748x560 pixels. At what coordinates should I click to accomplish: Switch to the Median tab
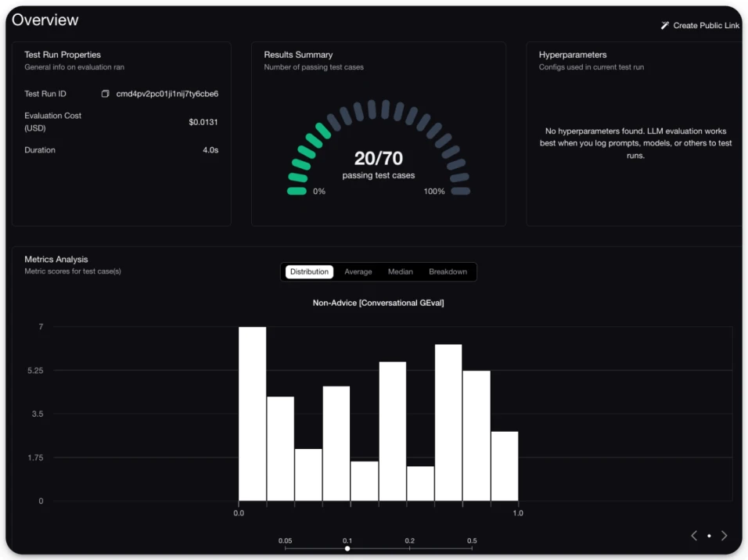(401, 271)
